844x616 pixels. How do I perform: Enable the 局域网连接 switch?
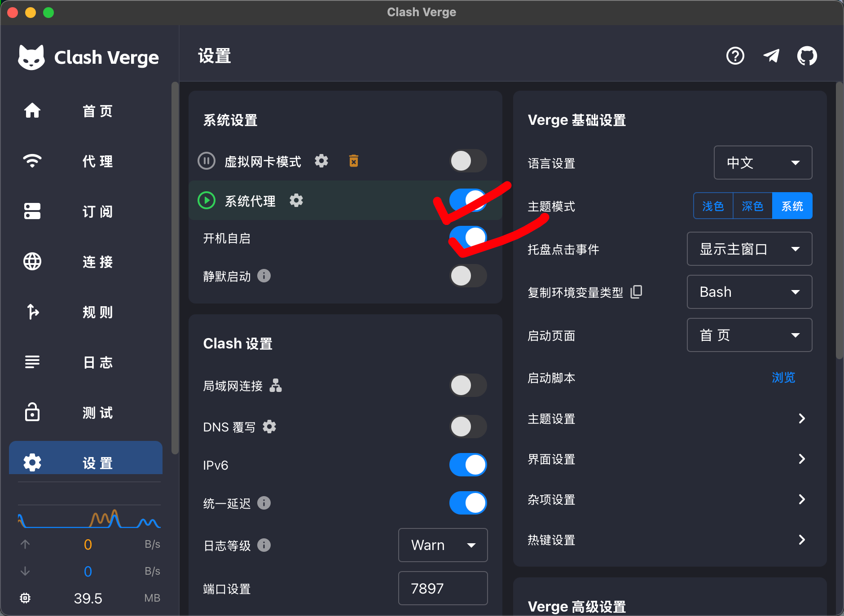point(468,385)
